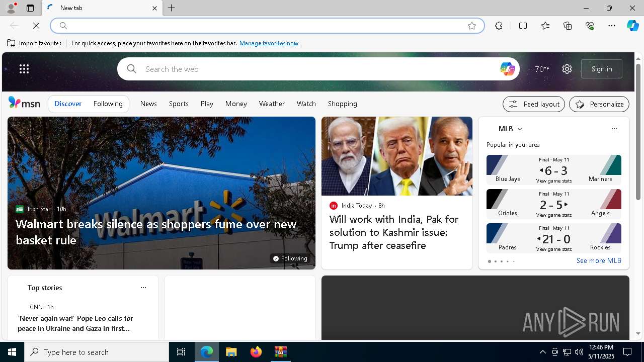Open Browser essentials heart icon
This screenshot has height=362, width=644.
point(590,26)
